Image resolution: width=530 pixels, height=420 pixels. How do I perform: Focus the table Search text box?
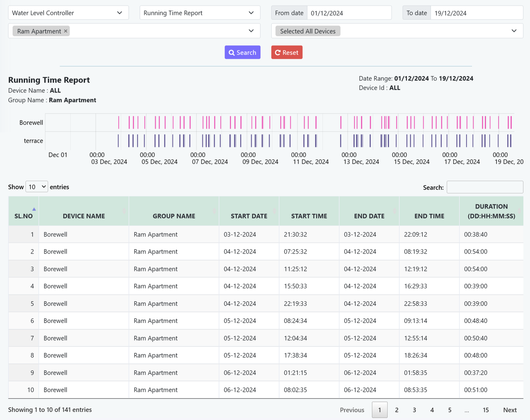click(485, 187)
